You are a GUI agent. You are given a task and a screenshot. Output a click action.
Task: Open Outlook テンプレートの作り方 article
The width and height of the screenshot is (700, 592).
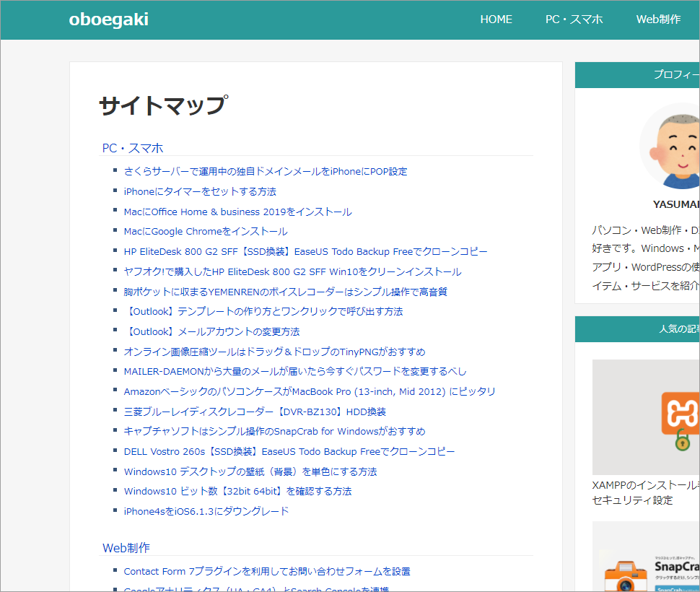tap(263, 311)
